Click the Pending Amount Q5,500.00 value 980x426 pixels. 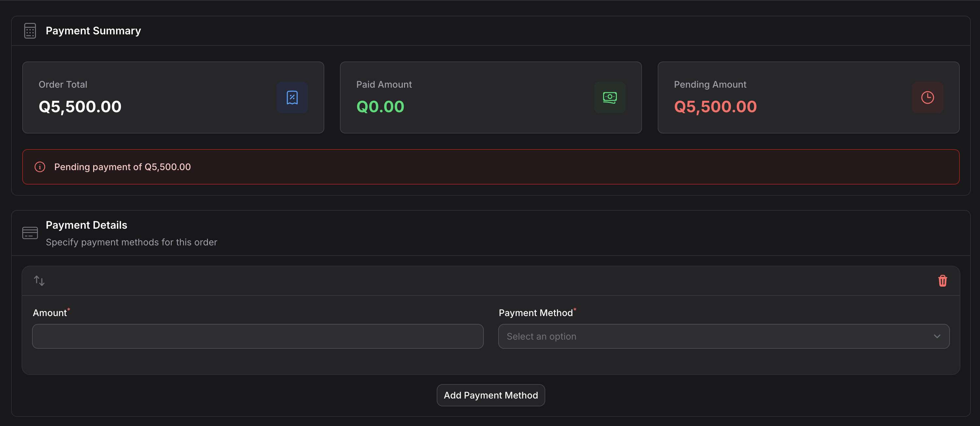pyautogui.click(x=715, y=107)
